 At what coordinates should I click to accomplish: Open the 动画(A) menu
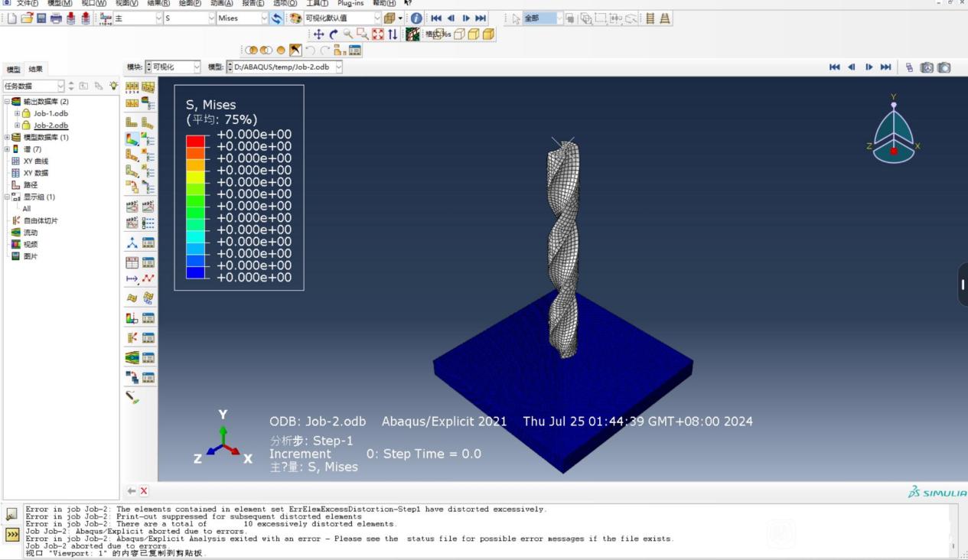tap(221, 3)
